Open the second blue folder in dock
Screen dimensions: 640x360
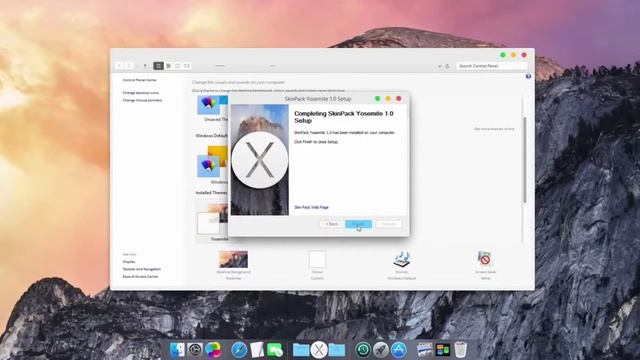tap(337, 350)
